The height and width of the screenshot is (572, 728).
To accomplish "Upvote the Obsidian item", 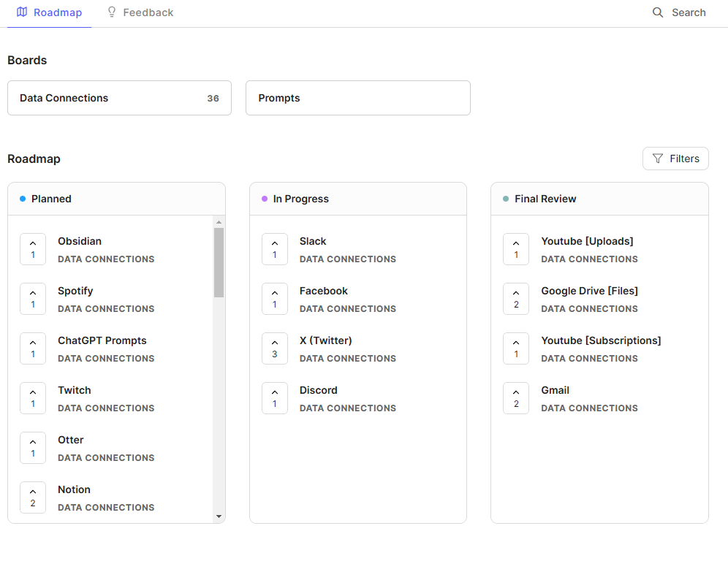I will click(x=33, y=249).
